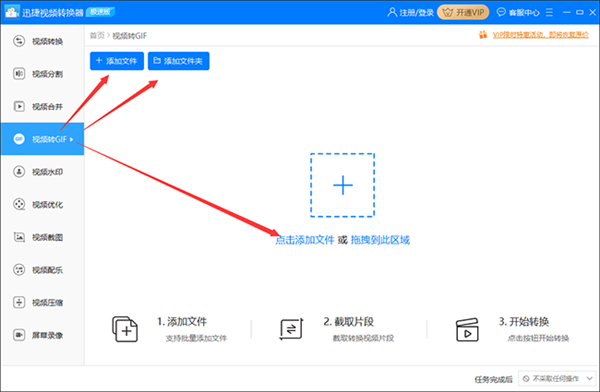600x392 pixels.
Task: Click the 视频水印 stamp icon
Action: tap(19, 172)
